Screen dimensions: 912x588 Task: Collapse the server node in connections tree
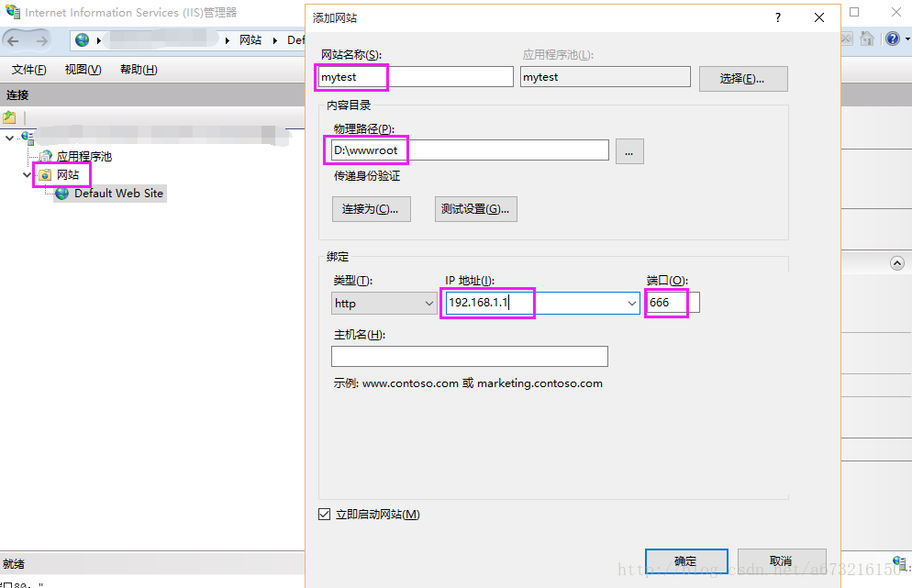point(9,139)
